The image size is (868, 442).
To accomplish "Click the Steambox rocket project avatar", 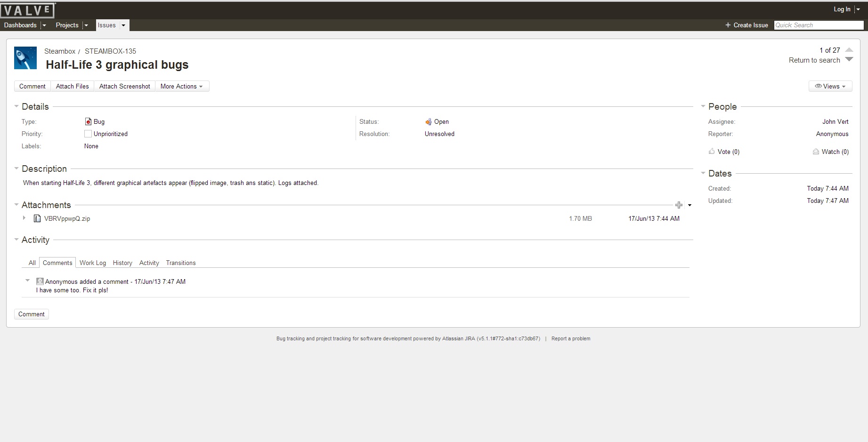I will [x=25, y=58].
